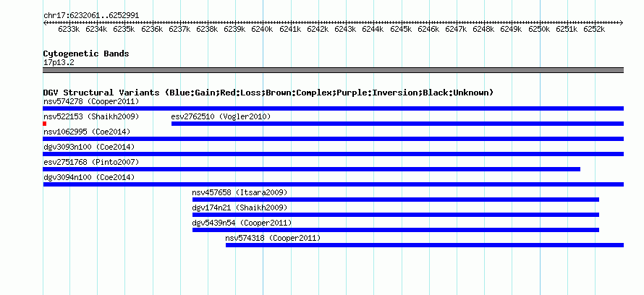The width and height of the screenshot is (644, 295).
Task: Click the 6246k ruler tick label
Action: (429, 29)
